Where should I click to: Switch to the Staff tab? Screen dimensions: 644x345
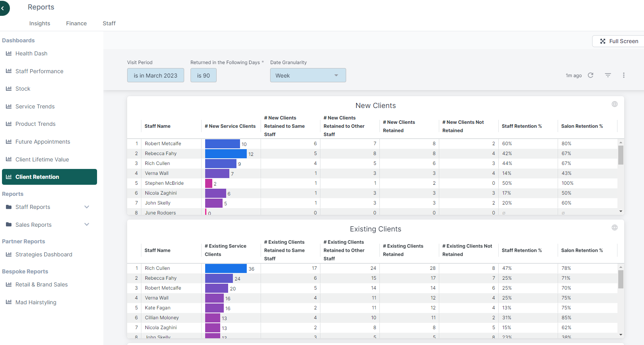109,23
